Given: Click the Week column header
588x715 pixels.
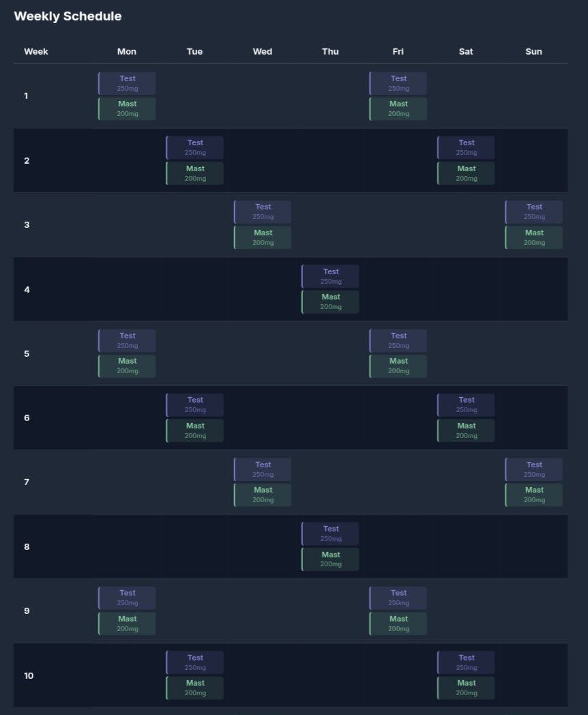Looking at the screenshot, I should 36,51.
